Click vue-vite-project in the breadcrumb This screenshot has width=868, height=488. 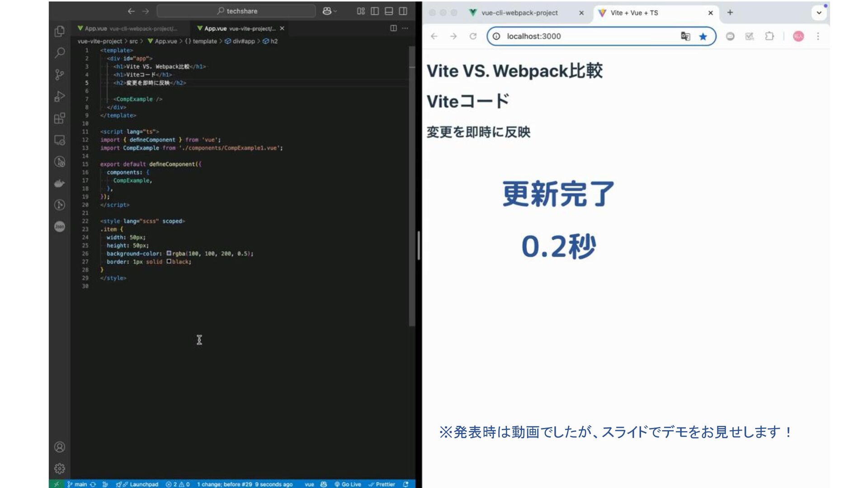click(x=99, y=41)
